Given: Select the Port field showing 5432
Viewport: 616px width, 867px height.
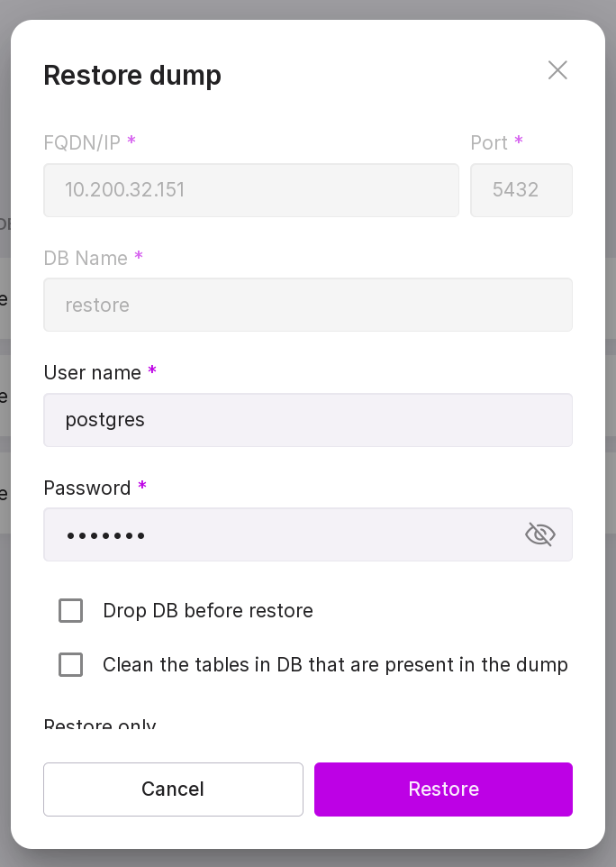Looking at the screenshot, I should click(521, 190).
